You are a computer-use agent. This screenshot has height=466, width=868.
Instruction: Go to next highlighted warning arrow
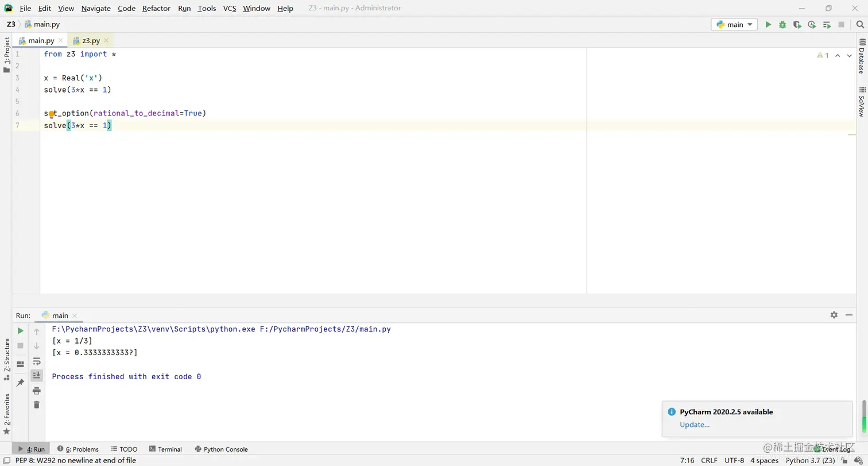point(850,56)
